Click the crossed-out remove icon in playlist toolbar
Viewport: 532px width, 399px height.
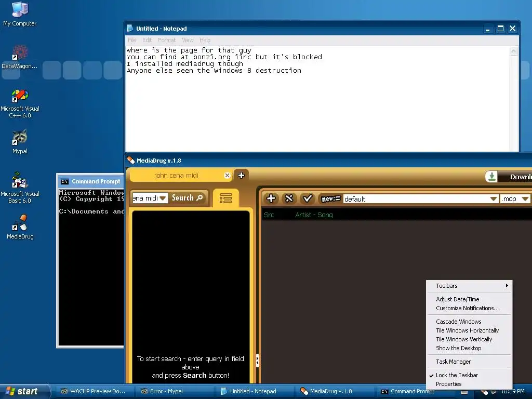[289, 198]
